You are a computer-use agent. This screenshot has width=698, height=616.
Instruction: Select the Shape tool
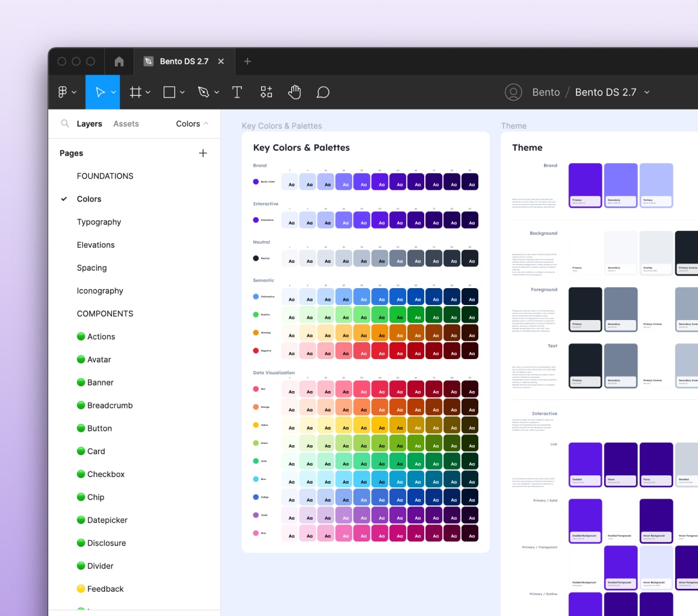(x=168, y=91)
